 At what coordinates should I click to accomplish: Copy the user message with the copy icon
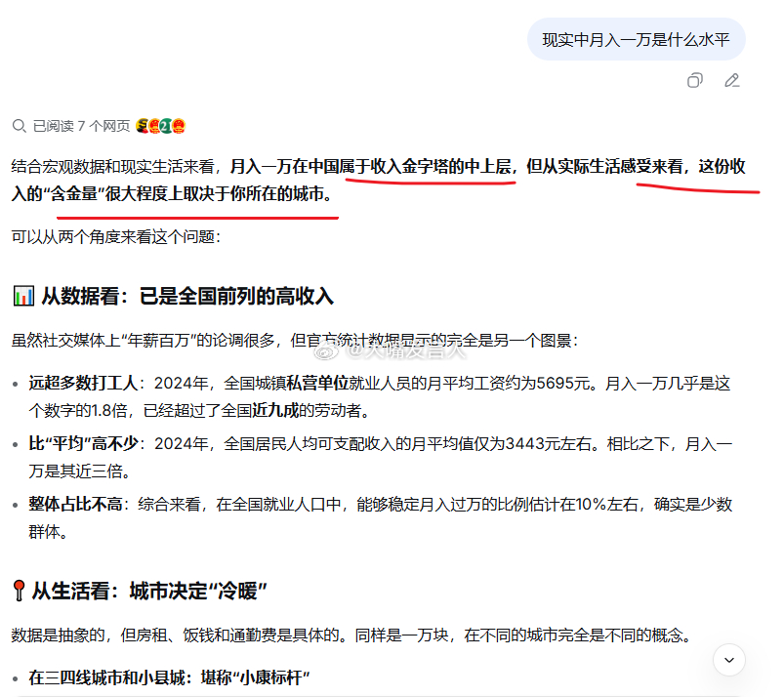click(694, 80)
